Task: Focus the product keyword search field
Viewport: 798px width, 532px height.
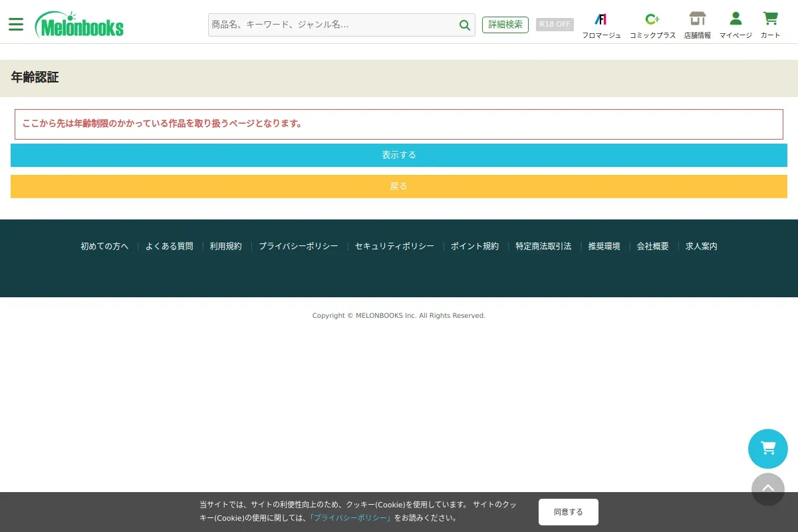Action: coord(332,25)
